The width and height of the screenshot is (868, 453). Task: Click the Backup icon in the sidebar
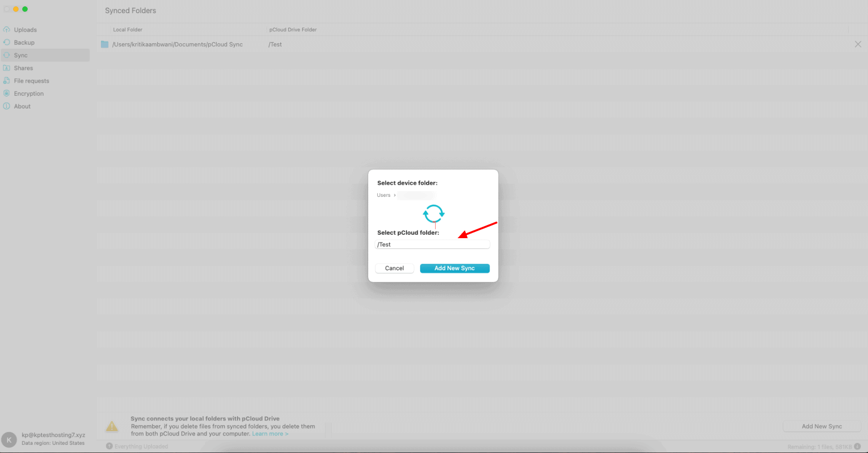point(7,42)
